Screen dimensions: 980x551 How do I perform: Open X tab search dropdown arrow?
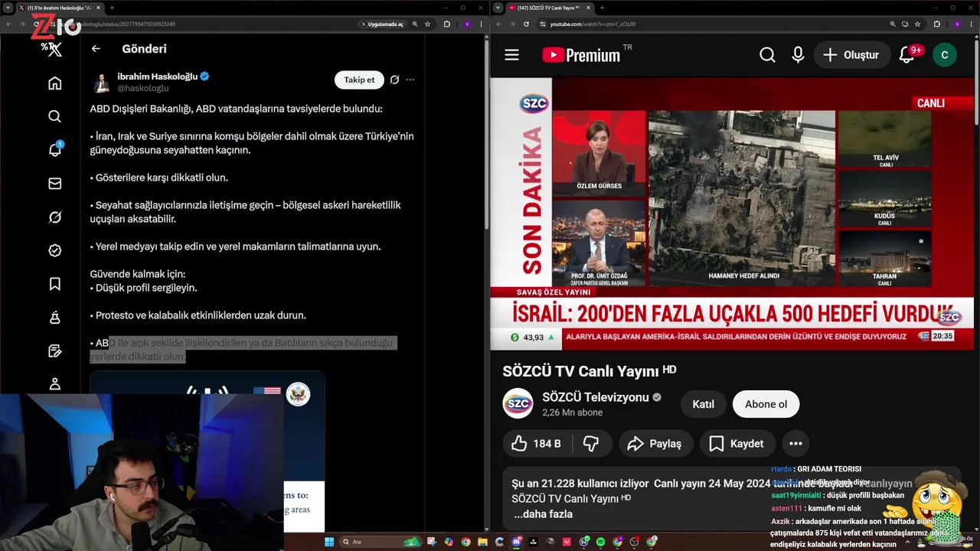point(9,8)
